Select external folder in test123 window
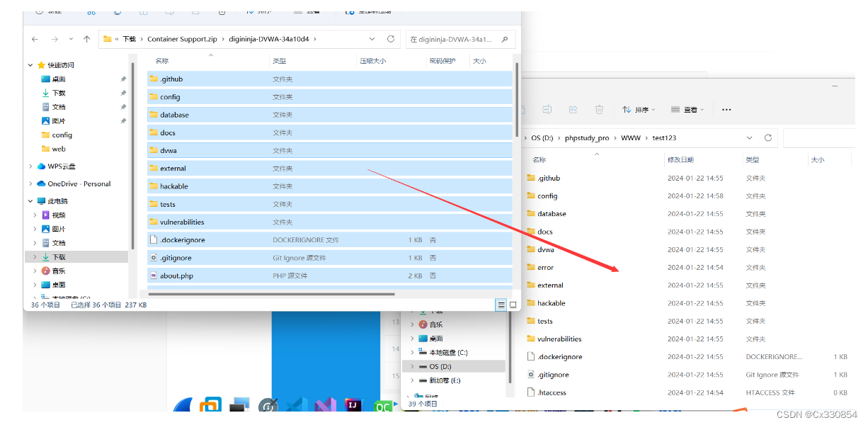The width and height of the screenshot is (868, 425). [x=545, y=285]
